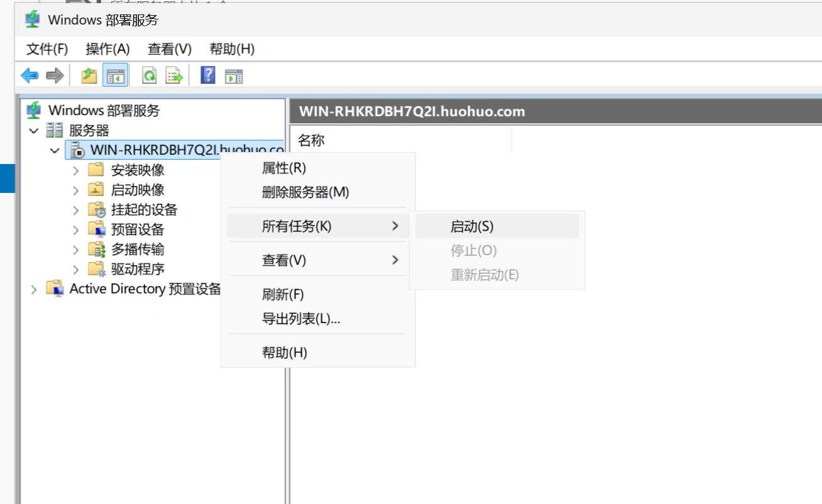Image resolution: width=822 pixels, height=504 pixels.
Task: Click the Windows 部署服务 title bar icon
Action: coord(33,19)
